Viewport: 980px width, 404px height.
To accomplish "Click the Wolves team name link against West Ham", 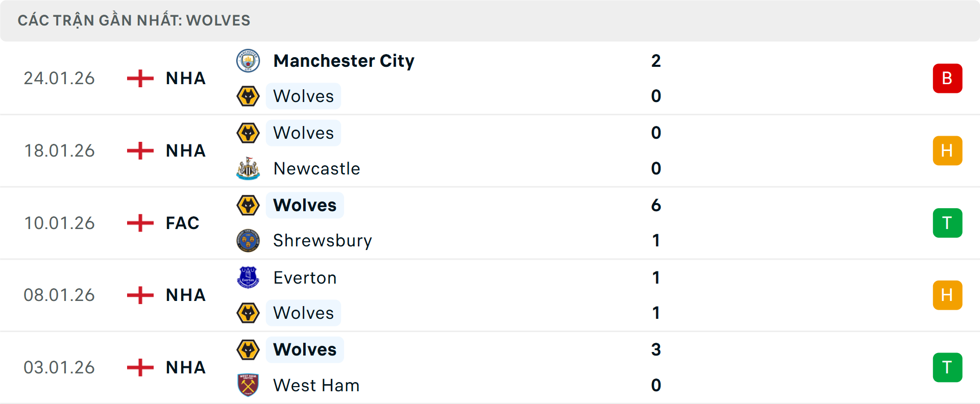I will (304, 350).
